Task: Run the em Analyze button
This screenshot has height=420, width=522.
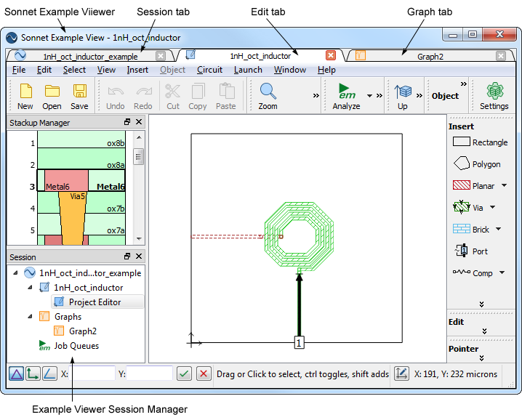Action: point(346,96)
